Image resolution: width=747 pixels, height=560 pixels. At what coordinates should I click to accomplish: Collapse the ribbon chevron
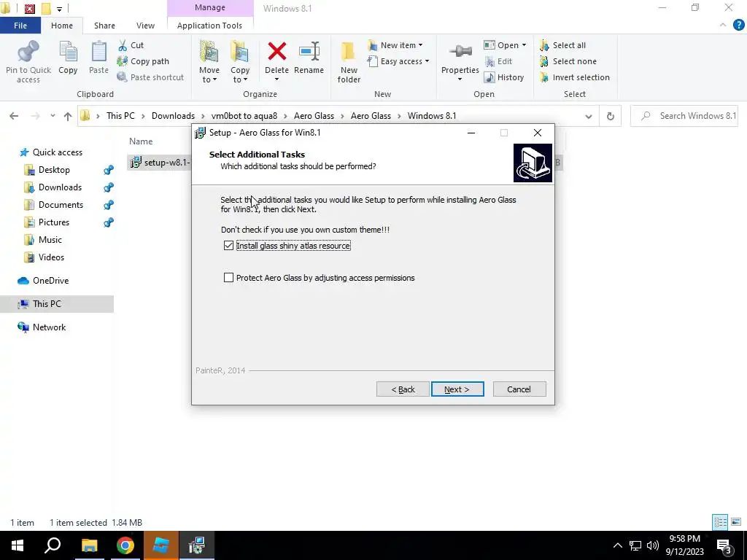coord(723,26)
